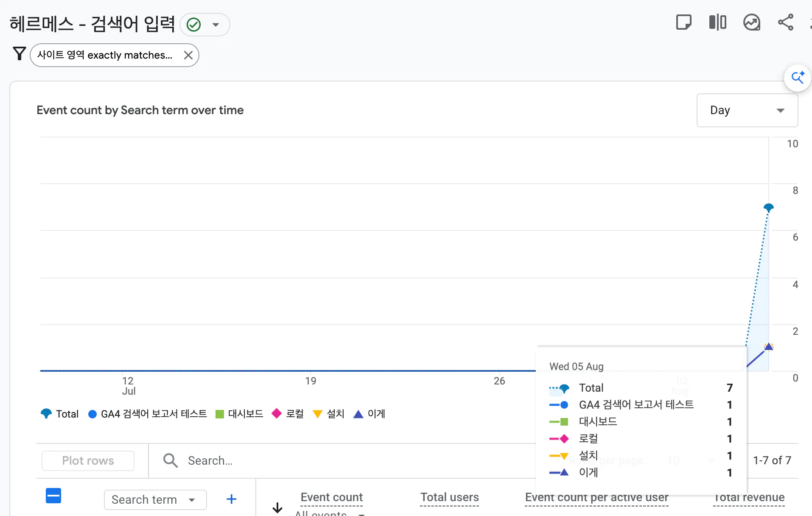Click the 12 Jul x-axis label
Screen dimensions: 812x516
point(129,386)
